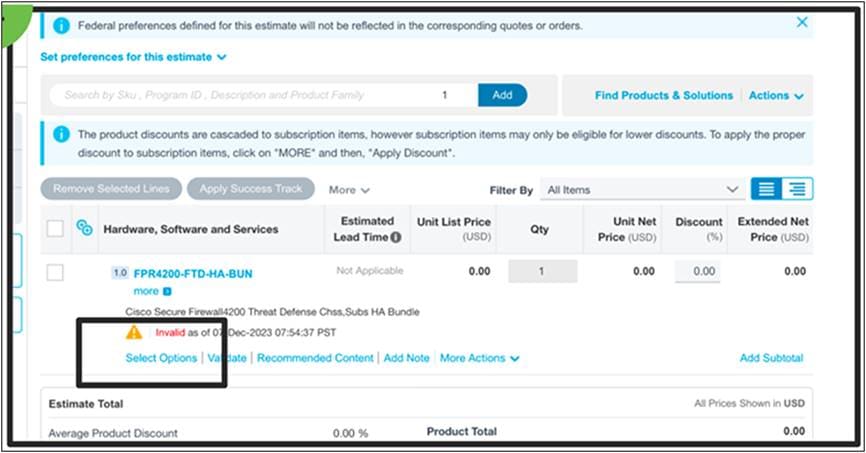Open the Select Options link

click(161, 358)
